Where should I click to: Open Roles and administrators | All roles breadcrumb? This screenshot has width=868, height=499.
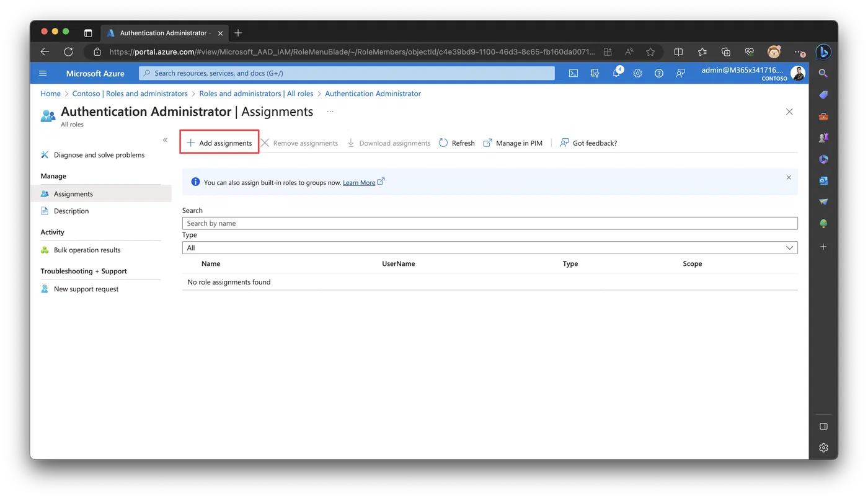coord(256,94)
